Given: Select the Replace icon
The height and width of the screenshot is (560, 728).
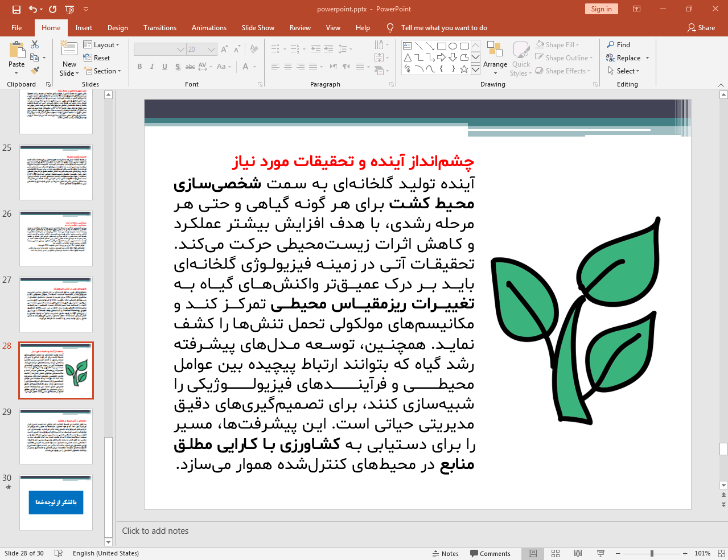Looking at the screenshot, I should [623, 57].
